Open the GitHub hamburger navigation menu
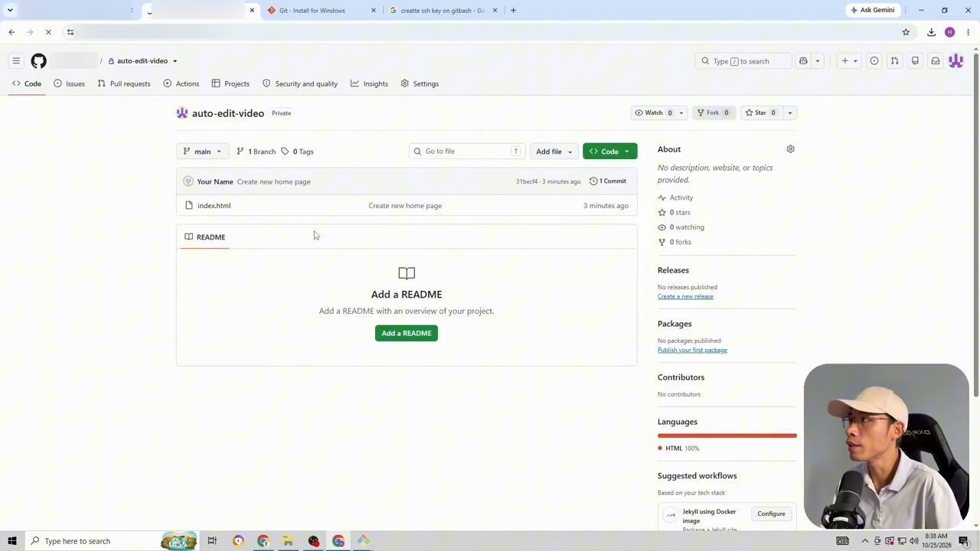Viewport: 980px width, 551px height. [x=16, y=61]
